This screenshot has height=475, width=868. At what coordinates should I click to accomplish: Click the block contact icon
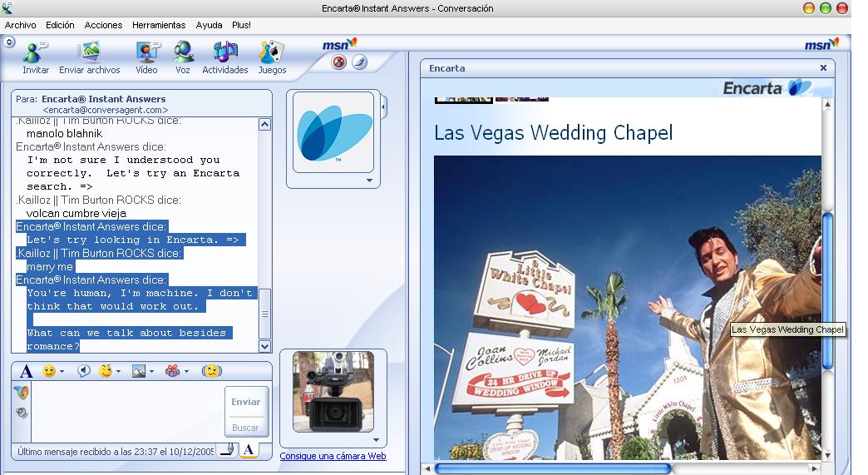click(338, 62)
